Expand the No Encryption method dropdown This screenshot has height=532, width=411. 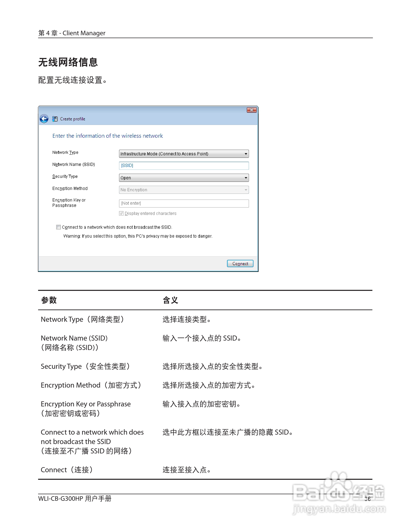[184, 190]
